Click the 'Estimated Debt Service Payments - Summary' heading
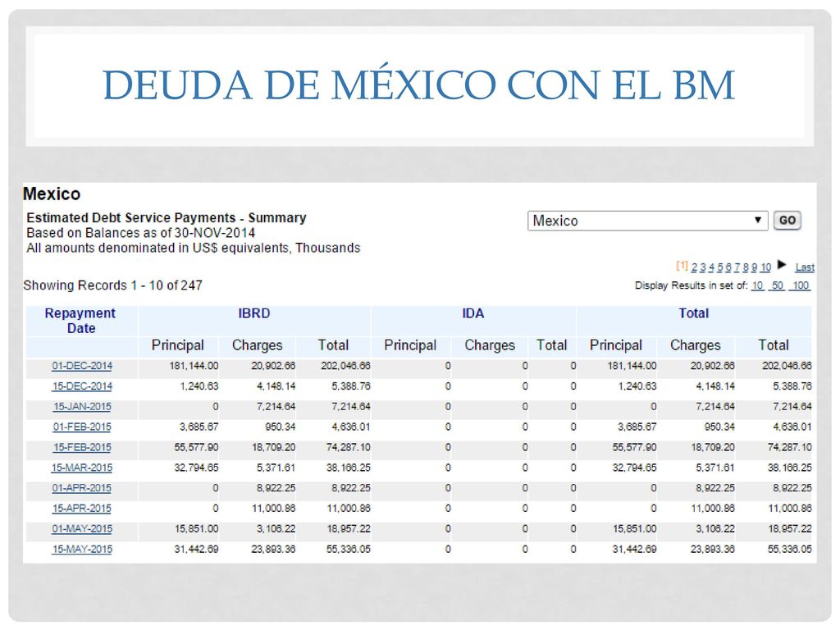The image size is (840, 630). 166,218
